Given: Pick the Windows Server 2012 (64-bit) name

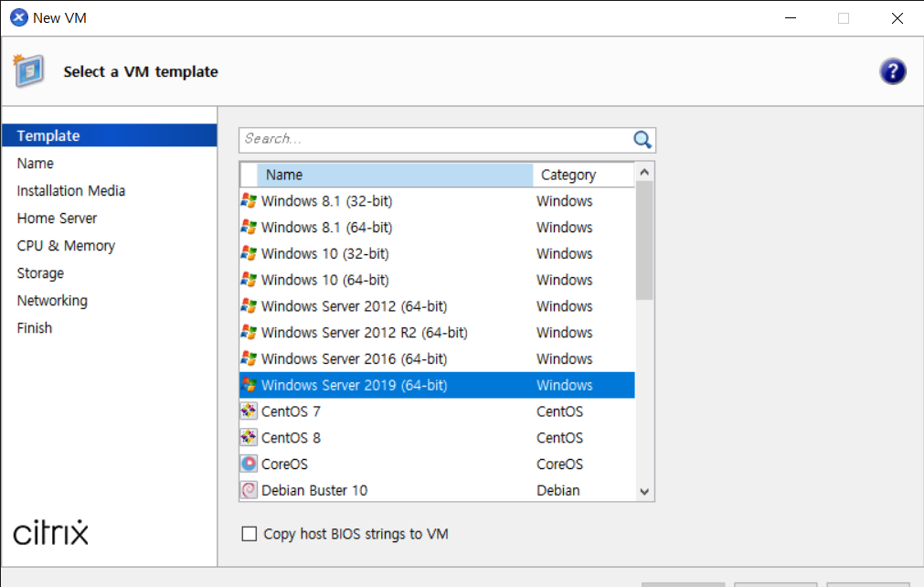Looking at the screenshot, I should (x=355, y=306).
